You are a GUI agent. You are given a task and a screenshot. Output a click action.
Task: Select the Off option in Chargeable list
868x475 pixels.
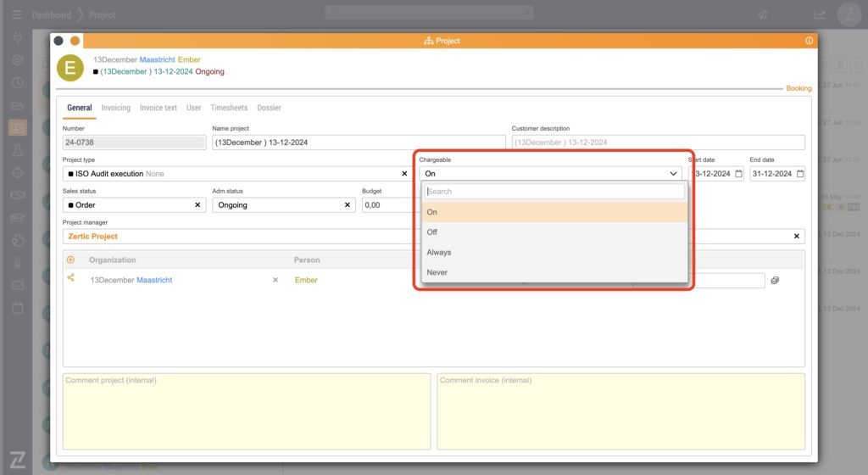click(432, 232)
